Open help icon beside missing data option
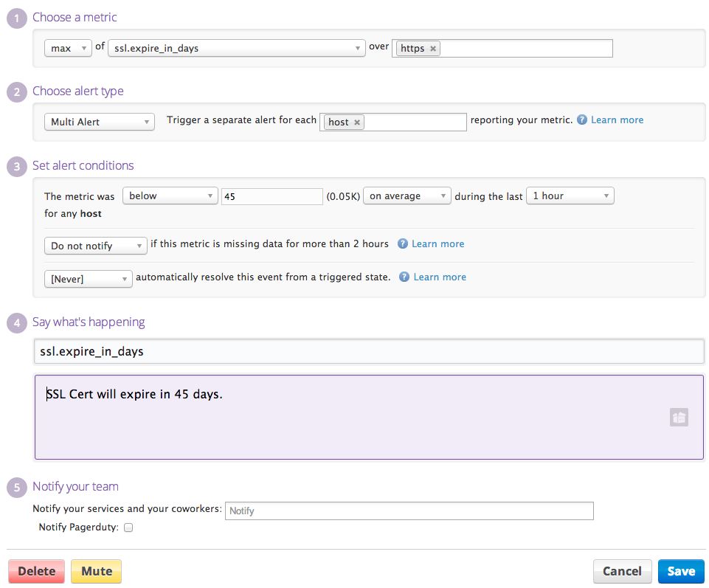 point(402,243)
